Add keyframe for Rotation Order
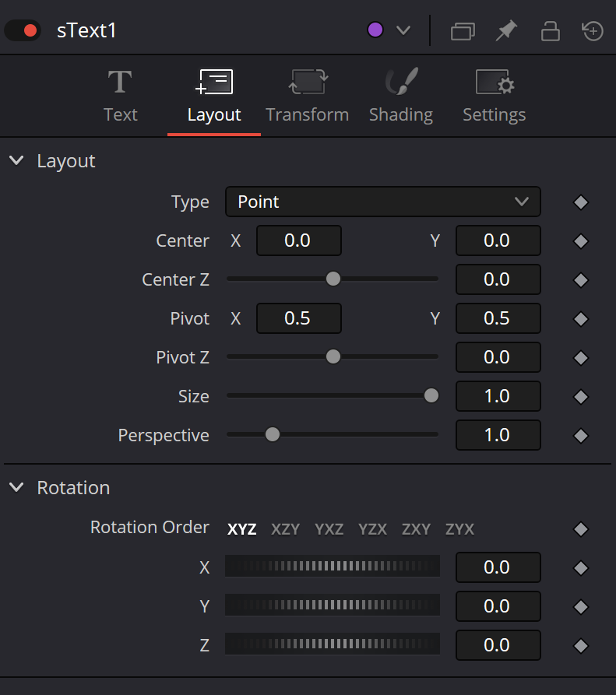The height and width of the screenshot is (695, 616). point(580,529)
